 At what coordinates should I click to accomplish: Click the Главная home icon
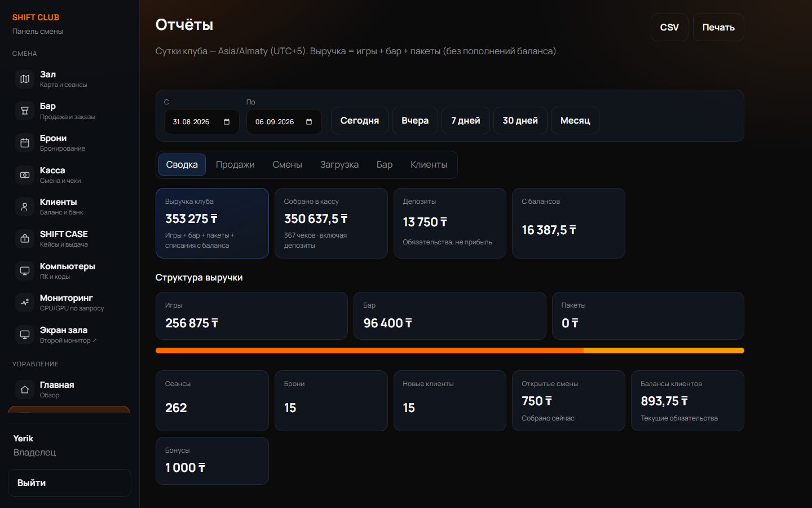click(25, 389)
